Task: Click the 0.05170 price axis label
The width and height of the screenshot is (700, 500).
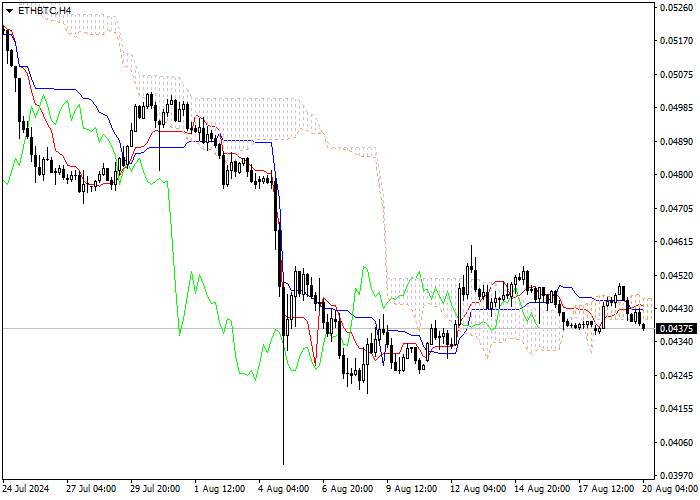Action: pos(676,41)
